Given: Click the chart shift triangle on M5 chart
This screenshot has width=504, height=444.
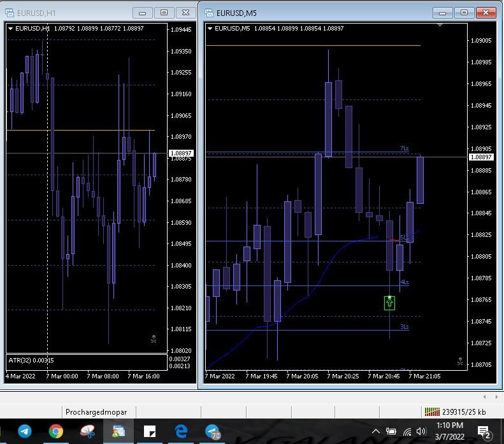Looking at the screenshot, I should pos(440,25).
